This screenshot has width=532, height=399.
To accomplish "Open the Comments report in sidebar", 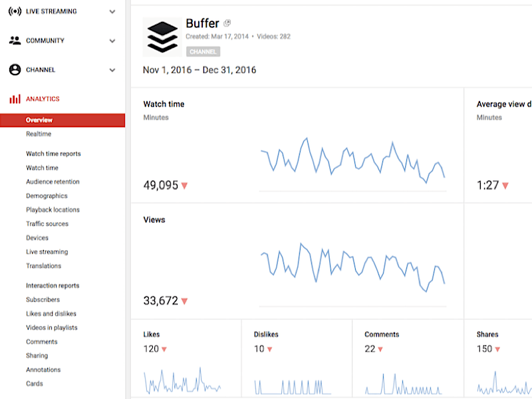I will [x=42, y=342].
